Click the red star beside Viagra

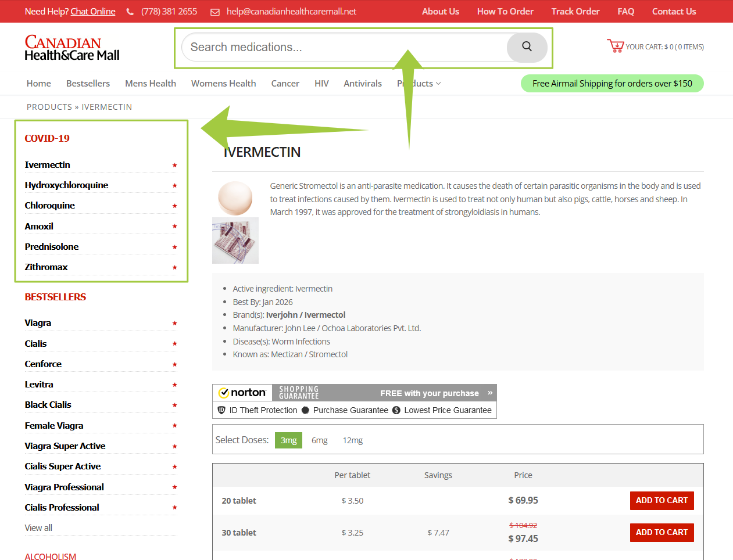pos(174,324)
